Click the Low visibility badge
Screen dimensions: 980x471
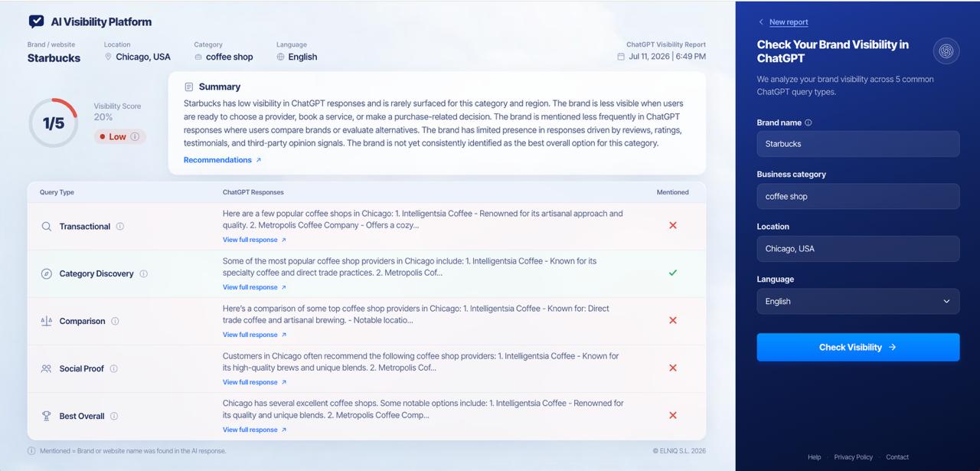pyautogui.click(x=119, y=136)
